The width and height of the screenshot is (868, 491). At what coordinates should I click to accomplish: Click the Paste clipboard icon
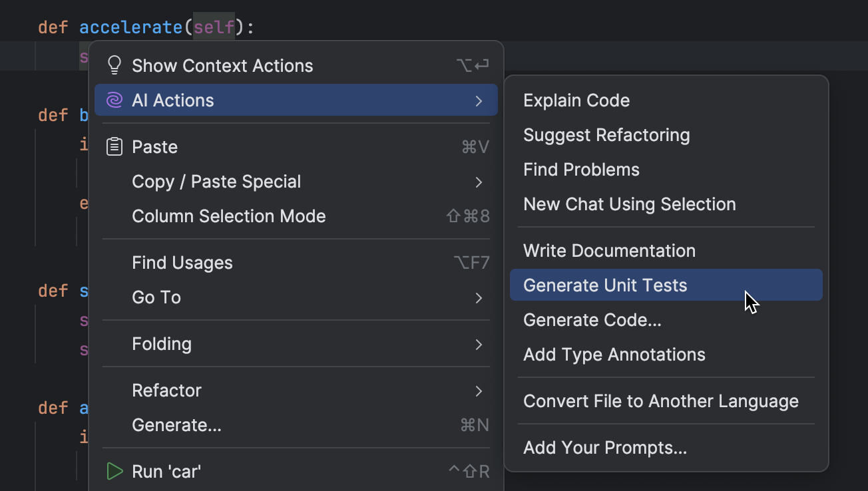114,147
